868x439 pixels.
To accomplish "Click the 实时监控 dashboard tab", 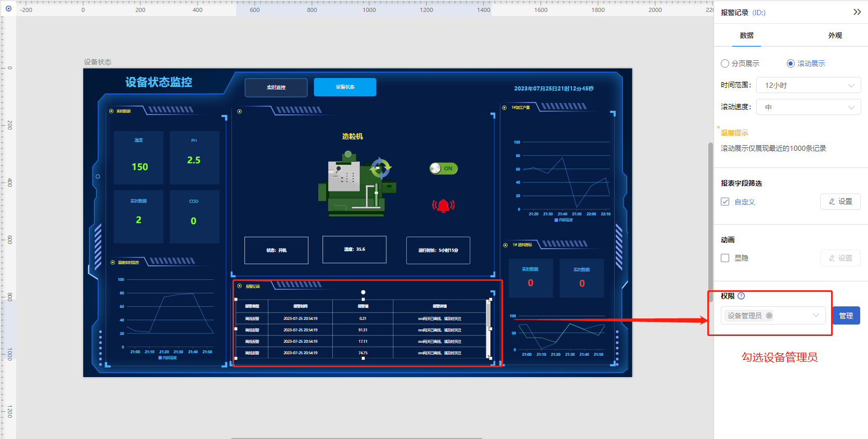I will click(276, 87).
